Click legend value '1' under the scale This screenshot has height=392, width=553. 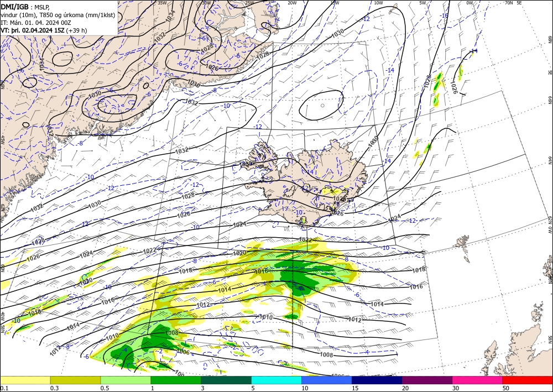tap(153, 388)
